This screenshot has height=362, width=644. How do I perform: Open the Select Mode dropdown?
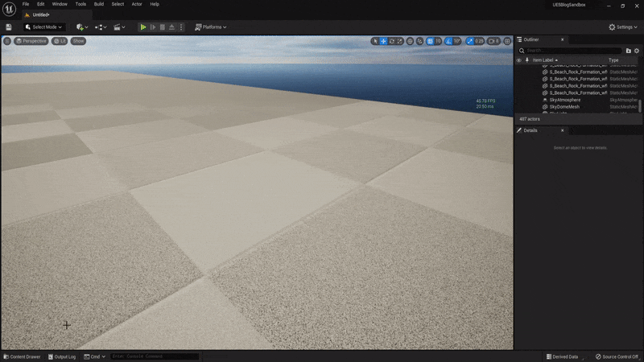click(43, 27)
